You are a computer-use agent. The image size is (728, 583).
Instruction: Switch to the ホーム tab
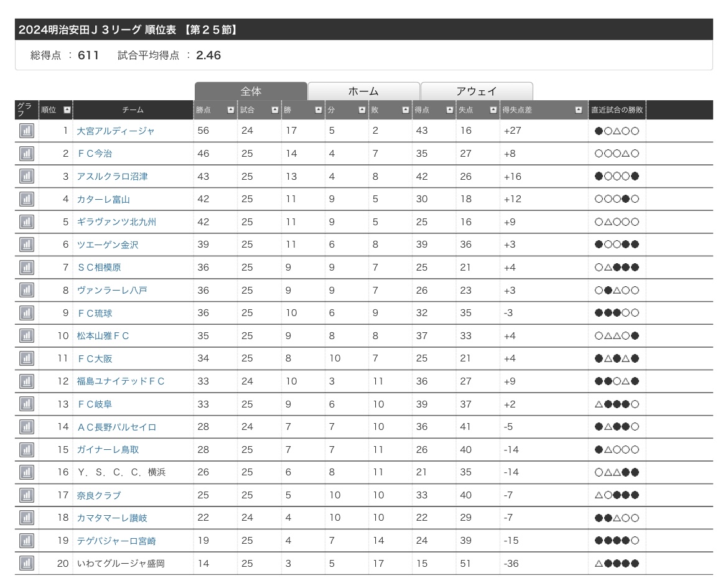[363, 91]
